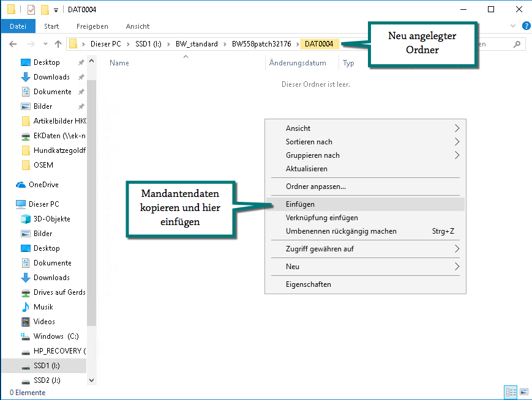
Task: Select Eigenschaften in the context menu
Action: coord(308,284)
